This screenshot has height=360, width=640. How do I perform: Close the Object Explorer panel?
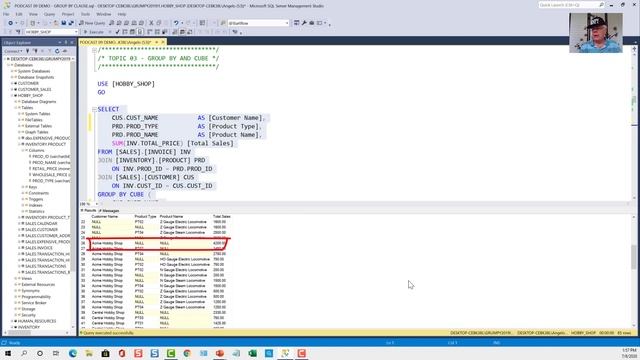point(72,42)
